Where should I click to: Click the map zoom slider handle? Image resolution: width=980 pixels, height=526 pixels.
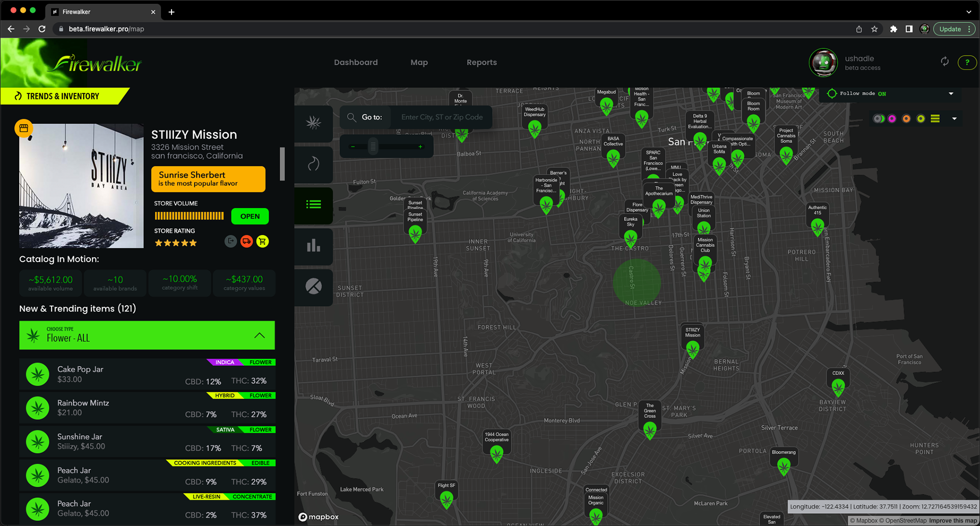(x=373, y=146)
